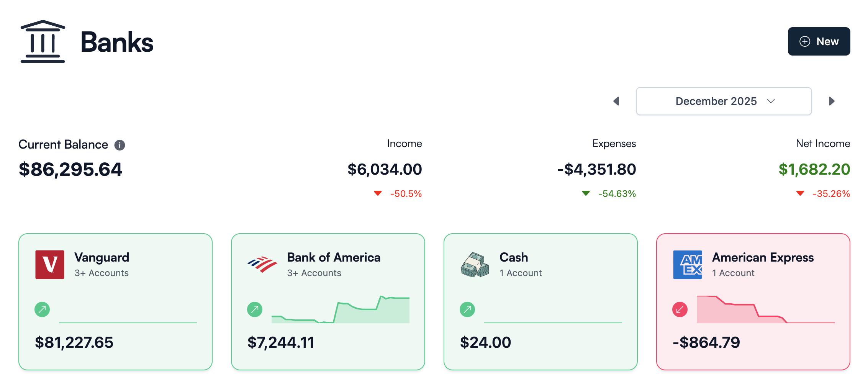The width and height of the screenshot is (868, 383).
Task: Click the previous month arrow
Action: coord(617,101)
